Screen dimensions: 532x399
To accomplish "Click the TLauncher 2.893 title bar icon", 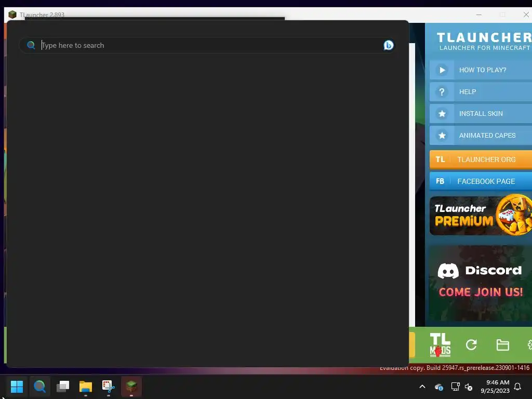I will (x=12, y=15).
